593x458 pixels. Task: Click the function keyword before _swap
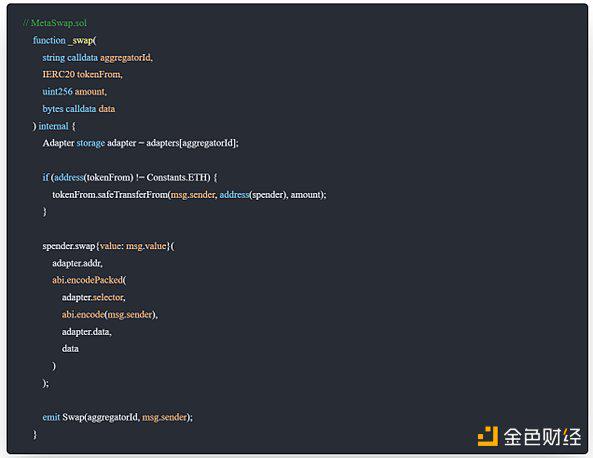point(49,40)
